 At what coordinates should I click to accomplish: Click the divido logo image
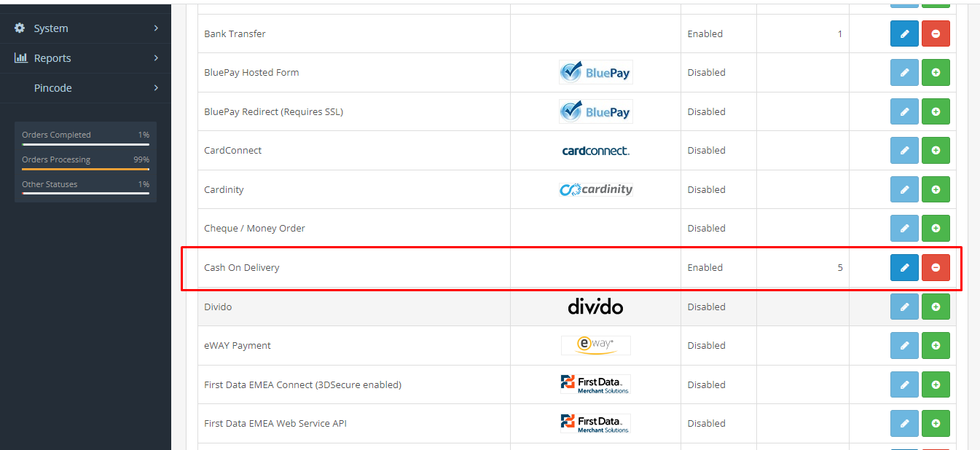tap(595, 307)
